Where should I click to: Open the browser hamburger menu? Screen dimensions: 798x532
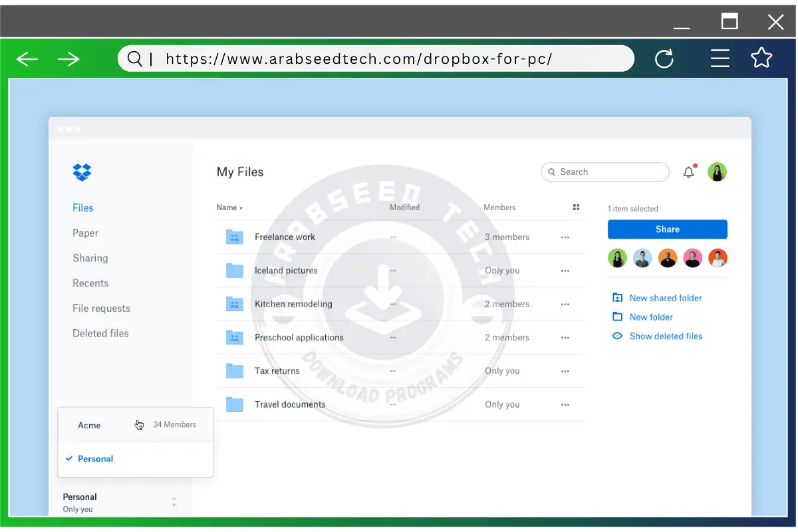[720, 59]
